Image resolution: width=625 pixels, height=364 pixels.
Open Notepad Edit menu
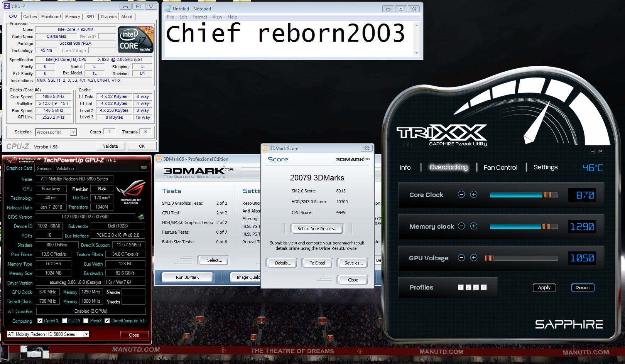183,17
